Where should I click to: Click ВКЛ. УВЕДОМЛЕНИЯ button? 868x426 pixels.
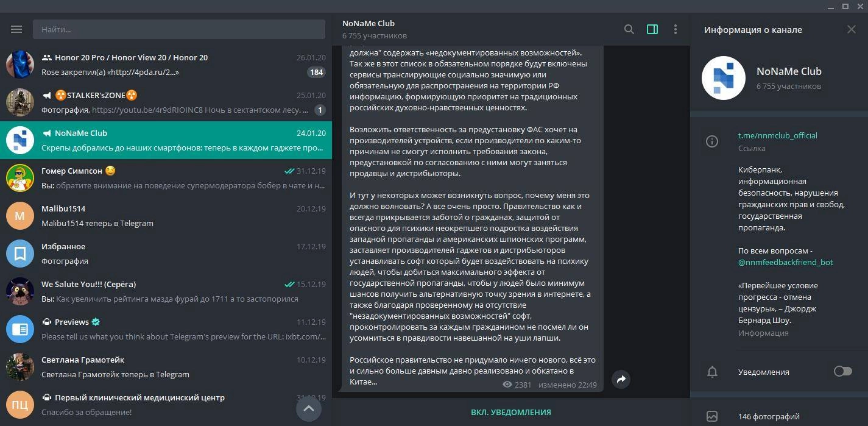pyautogui.click(x=511, y=412)
